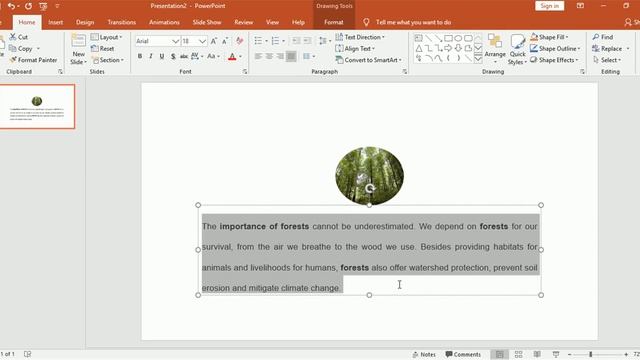Start slideshow from beginning via quick access icon
Image resolution: width=640 pixels, height=360 pixels.
pos(43,6)
